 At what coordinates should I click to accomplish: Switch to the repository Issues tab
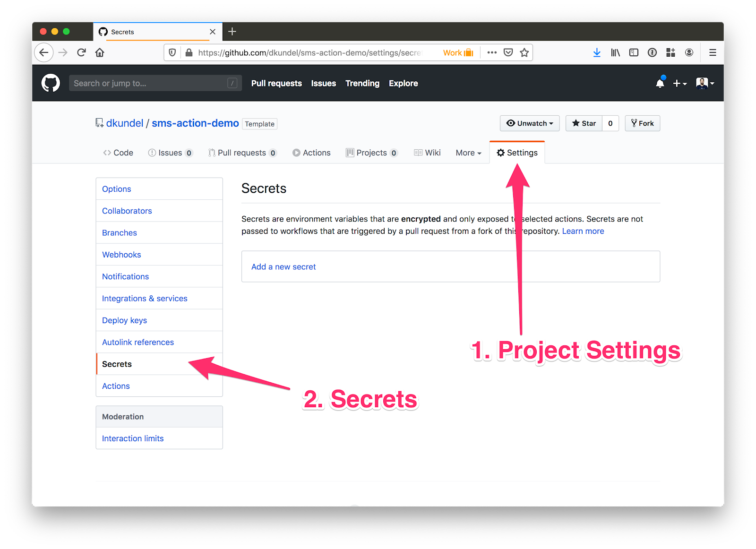[170, 153]
